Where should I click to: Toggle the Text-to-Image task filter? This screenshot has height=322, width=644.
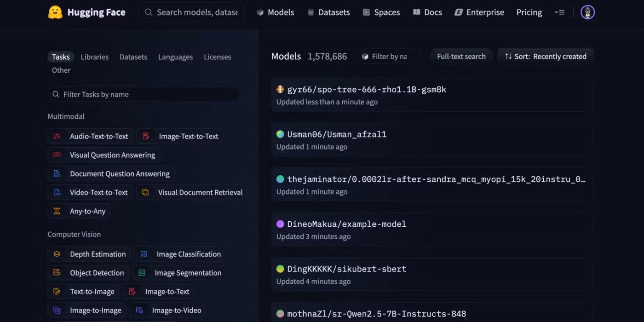point(92,292)
